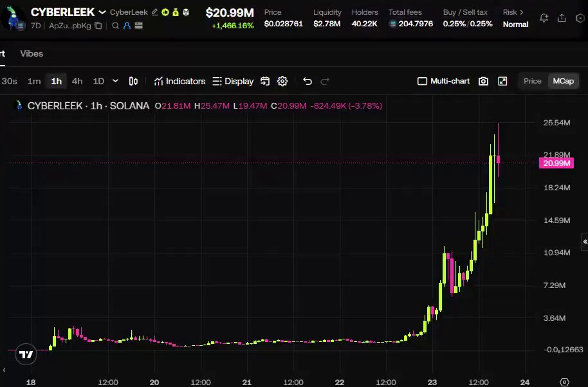Select the 1D timeframe

98,81
